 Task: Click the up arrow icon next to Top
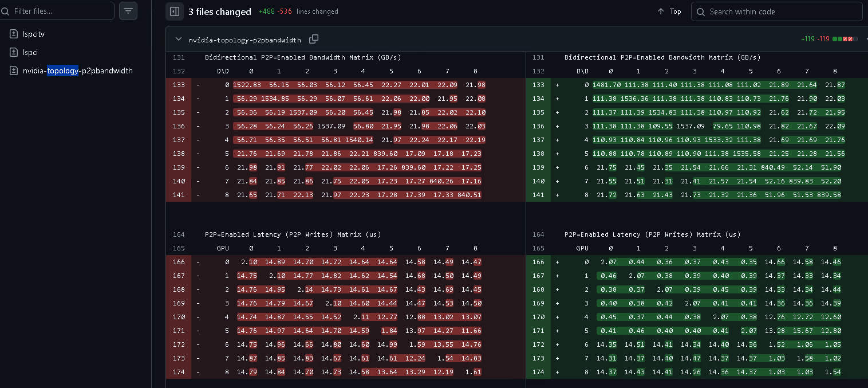coord(661,11)
